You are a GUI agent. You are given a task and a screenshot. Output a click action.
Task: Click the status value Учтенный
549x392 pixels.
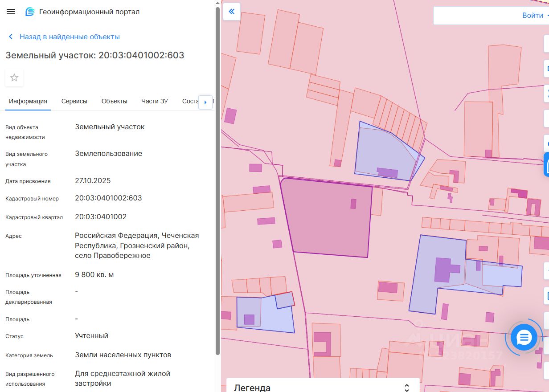click(91, 335)
